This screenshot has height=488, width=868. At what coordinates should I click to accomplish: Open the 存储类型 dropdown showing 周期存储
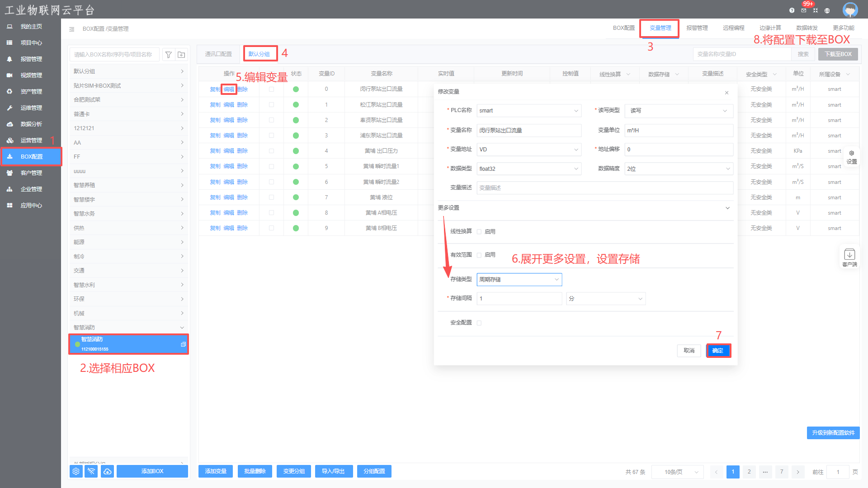point(519,280)
